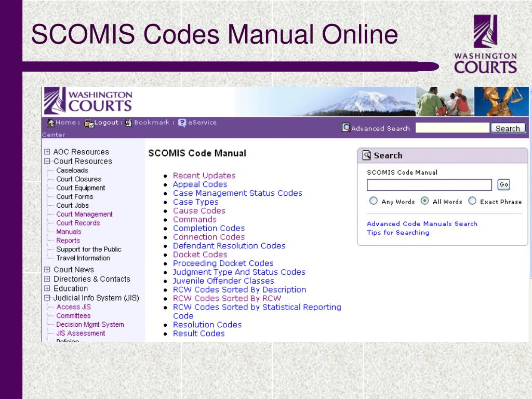Open the Connection Codes link
The image size is (532, 399).
pyautogui.click(x=209, y=237)
